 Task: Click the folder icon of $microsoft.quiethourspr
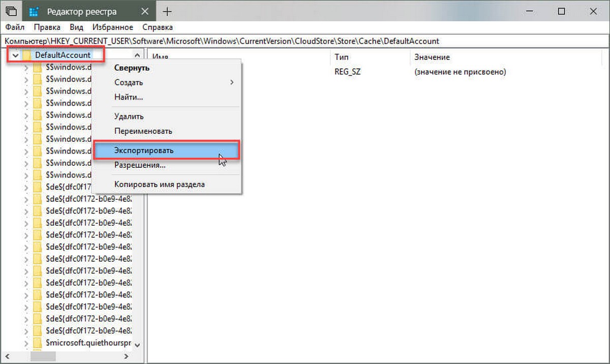(x=38, y=343)
